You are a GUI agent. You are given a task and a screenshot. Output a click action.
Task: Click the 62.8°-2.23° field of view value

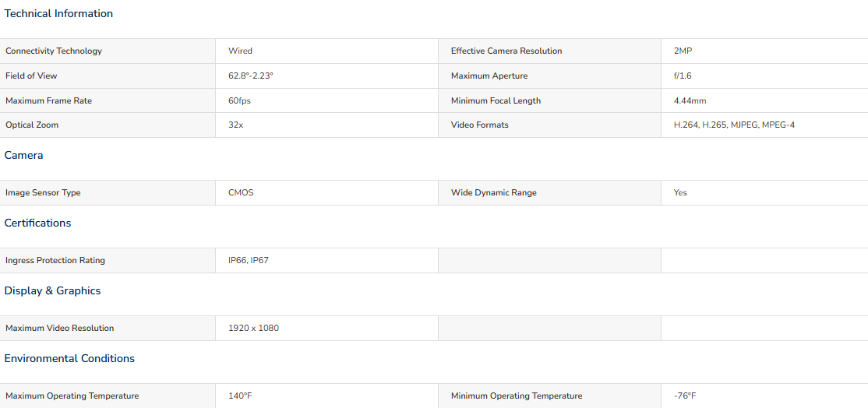(251, 76)
